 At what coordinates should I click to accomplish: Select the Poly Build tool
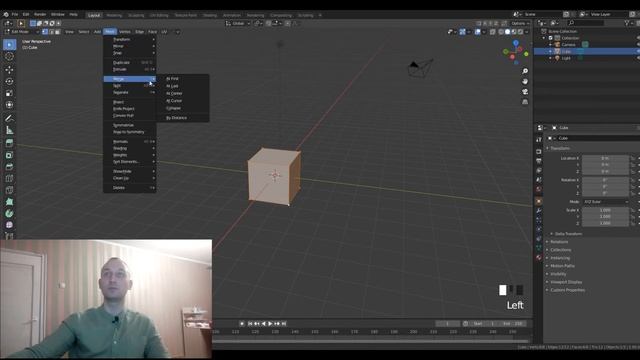point(9,202)
